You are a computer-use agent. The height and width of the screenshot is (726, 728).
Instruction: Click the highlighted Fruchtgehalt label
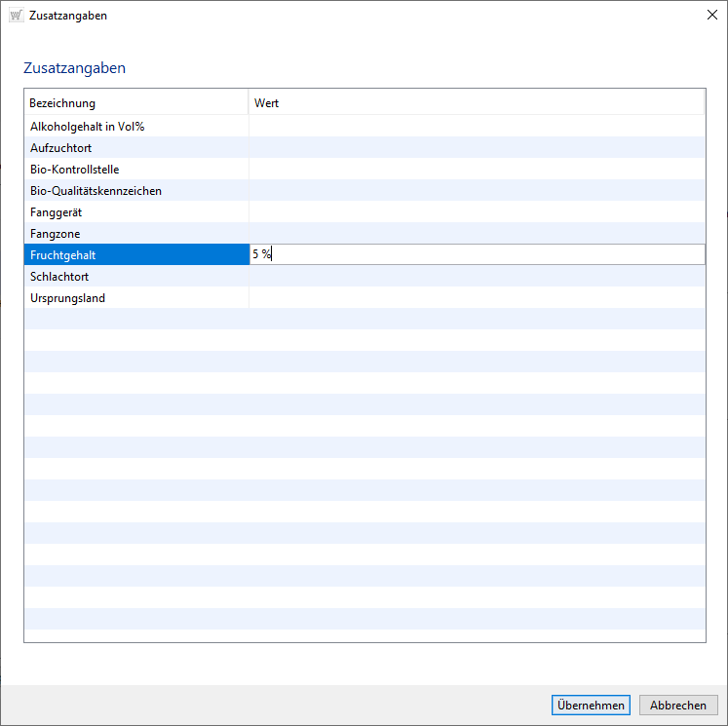point(63,255)
